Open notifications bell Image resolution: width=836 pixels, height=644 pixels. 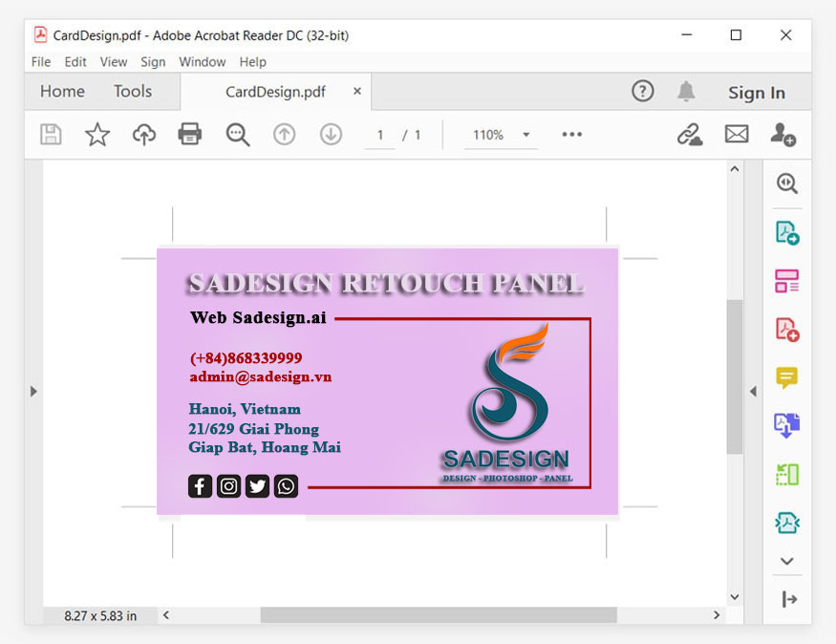[686, 91]
